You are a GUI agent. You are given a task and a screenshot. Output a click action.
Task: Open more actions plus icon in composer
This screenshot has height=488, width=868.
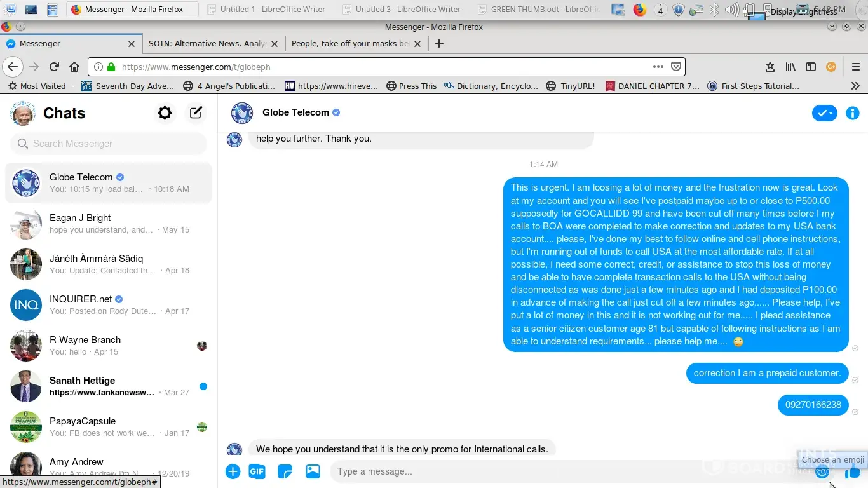tap(233, 471)
